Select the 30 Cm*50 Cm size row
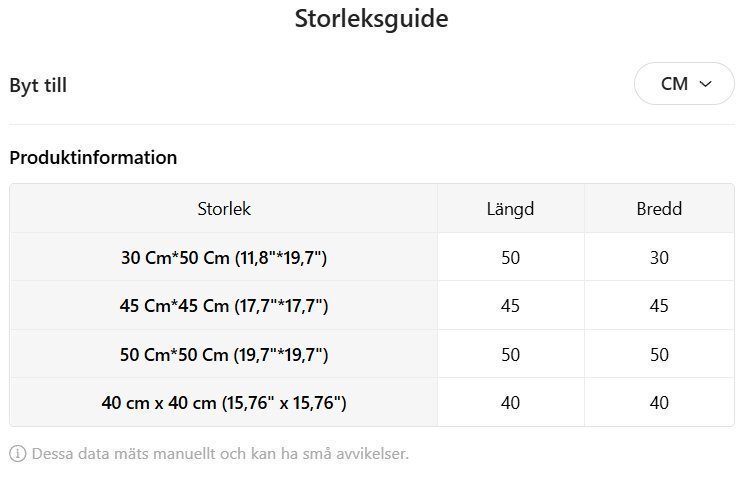 [x=224, y=258]
